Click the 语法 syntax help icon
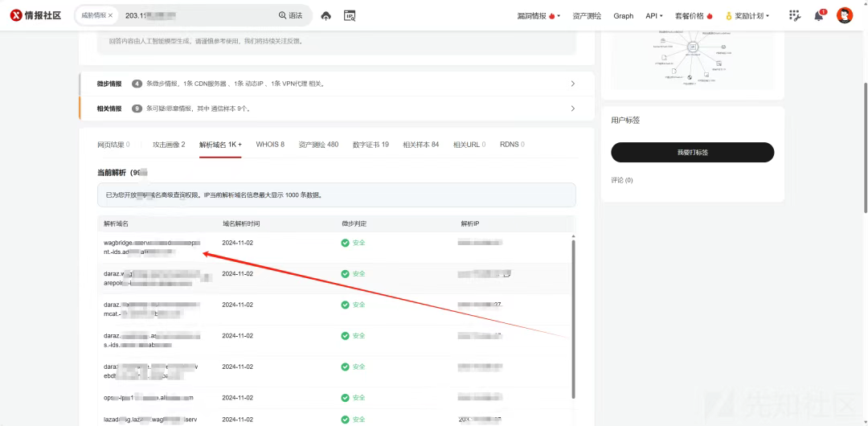The width and height of the screenshot is (868, 426). (x=282, y=15)
